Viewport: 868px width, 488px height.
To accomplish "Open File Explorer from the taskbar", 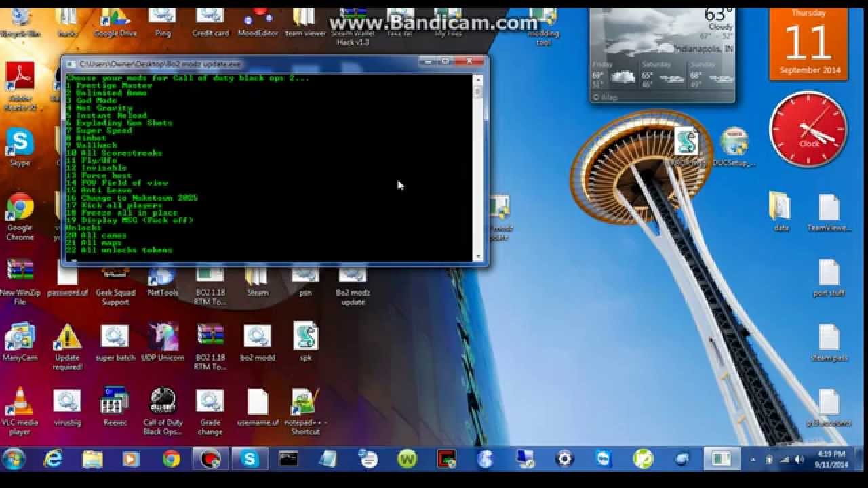I will (x=92, y=459).
